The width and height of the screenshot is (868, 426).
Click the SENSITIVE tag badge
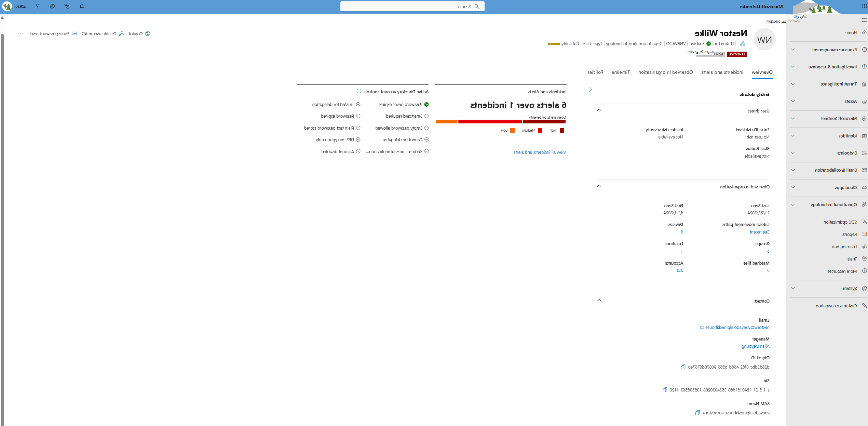coord(737,54)
